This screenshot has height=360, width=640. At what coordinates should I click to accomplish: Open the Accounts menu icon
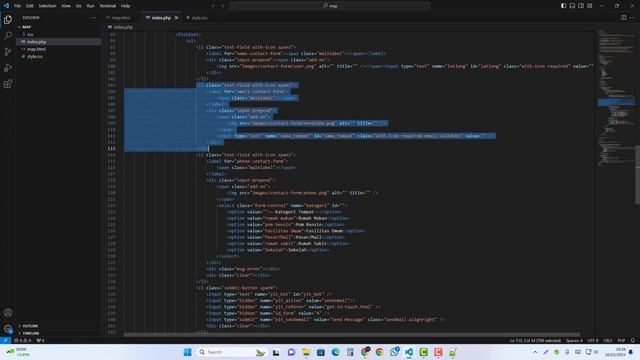coord(8,313)
